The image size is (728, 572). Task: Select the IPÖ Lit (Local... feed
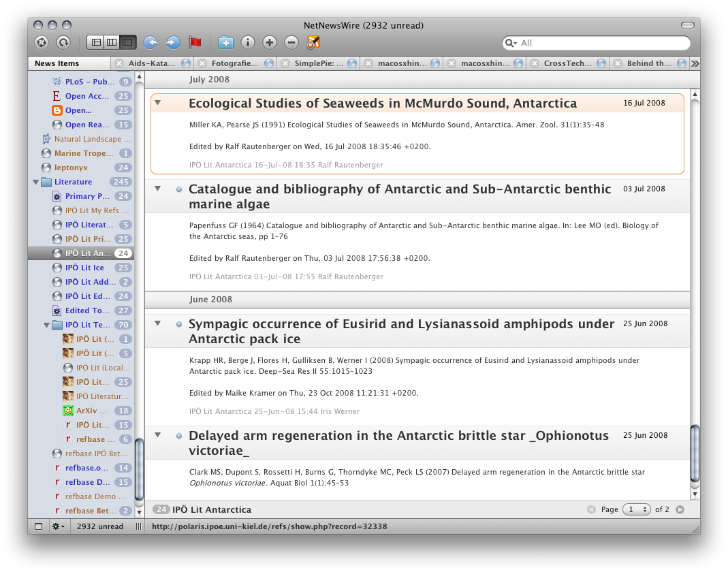coord(81,368)
